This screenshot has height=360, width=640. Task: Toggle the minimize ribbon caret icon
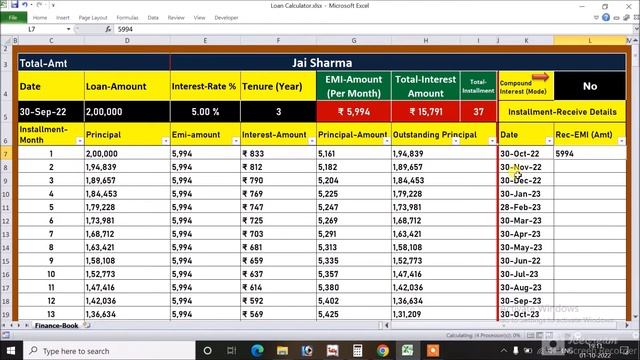tap(596, 18)
